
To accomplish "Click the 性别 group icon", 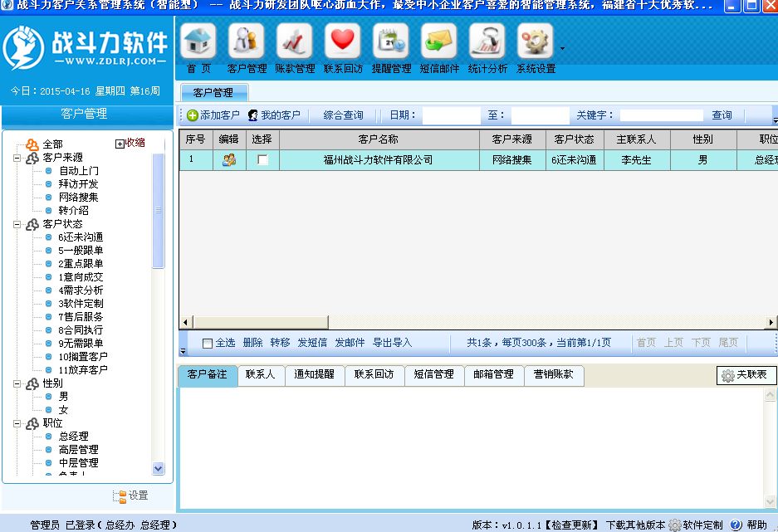I will [x=32, y=383].
